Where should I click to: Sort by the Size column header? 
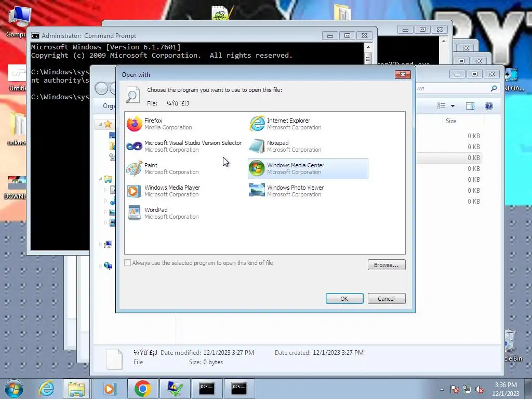coord(451,121)
